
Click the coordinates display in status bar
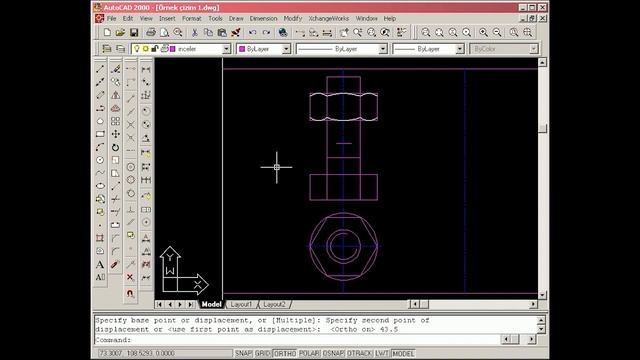pyautogui.click(x=164, y=353)
